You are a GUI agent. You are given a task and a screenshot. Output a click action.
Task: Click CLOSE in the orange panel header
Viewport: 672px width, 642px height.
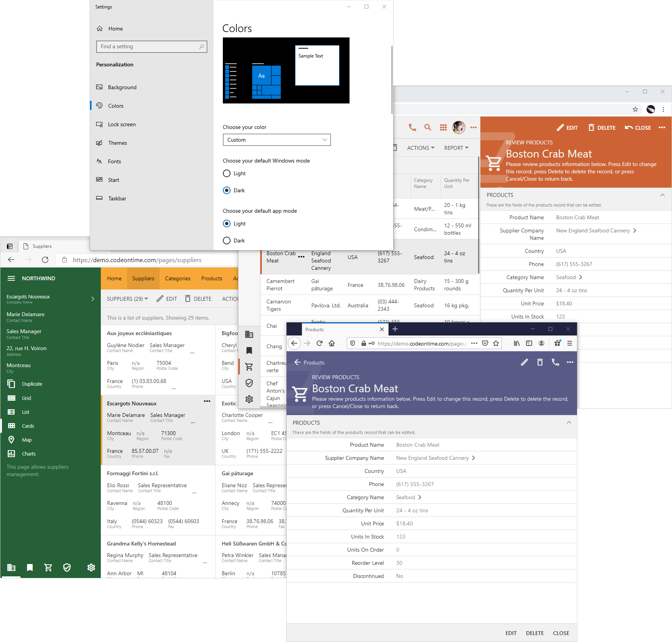638,128
